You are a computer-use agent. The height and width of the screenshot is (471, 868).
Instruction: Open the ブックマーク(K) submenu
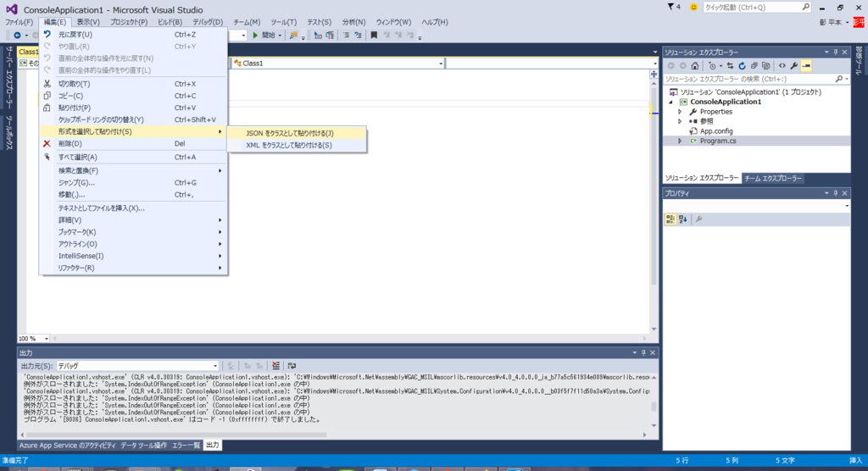pyautogui.click(x=133, y=232)
